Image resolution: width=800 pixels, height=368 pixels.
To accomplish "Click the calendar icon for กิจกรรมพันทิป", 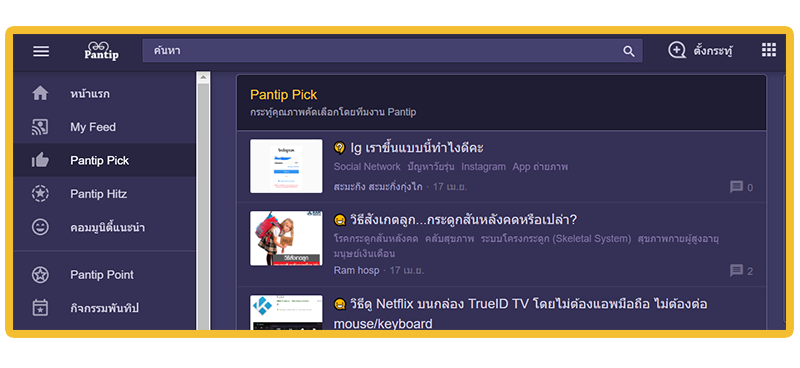I will coord(40,308).
